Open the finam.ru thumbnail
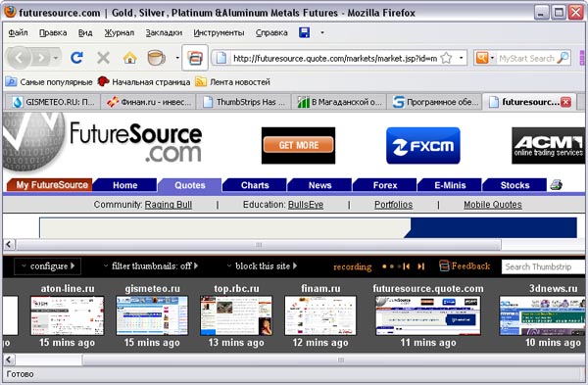The image size is (588, 385). pyautogui.click(x=320, y=315)
